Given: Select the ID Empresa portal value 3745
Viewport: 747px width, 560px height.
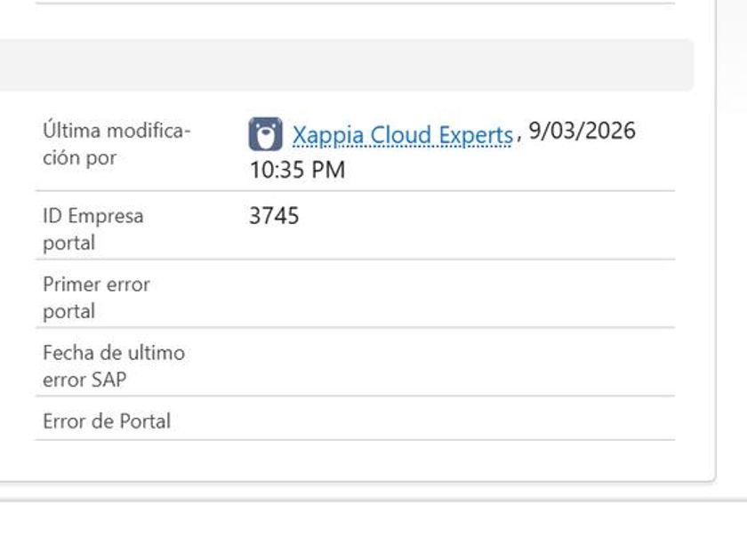Looking at the screenshot, I should coord(274,216).
